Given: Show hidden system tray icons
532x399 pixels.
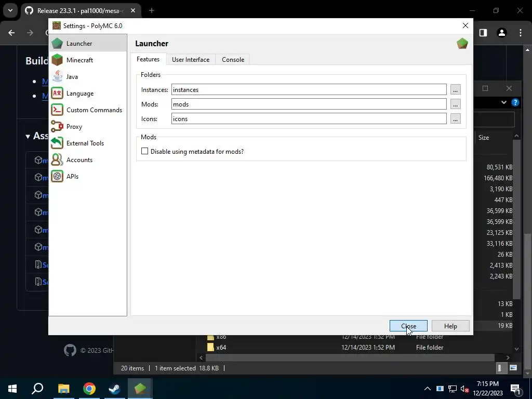Looking at the screenshot, I should (x=427, y=389).
